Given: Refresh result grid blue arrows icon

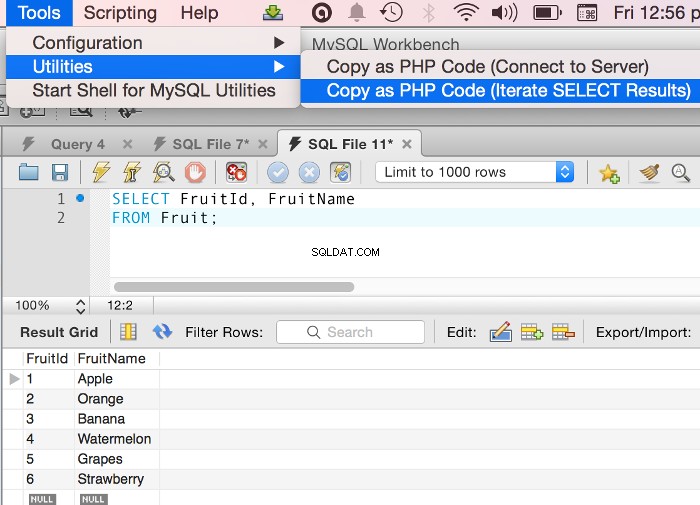Looking at the screenshot, I should point(162,332).
